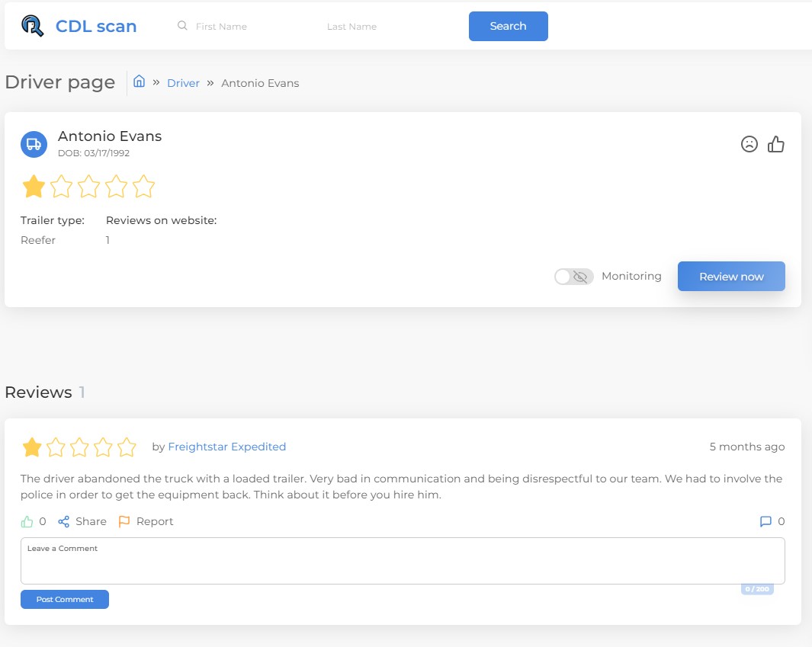Click the First Name search field
This screenshot has height=647, width=812.
click(x=244, y=27)
